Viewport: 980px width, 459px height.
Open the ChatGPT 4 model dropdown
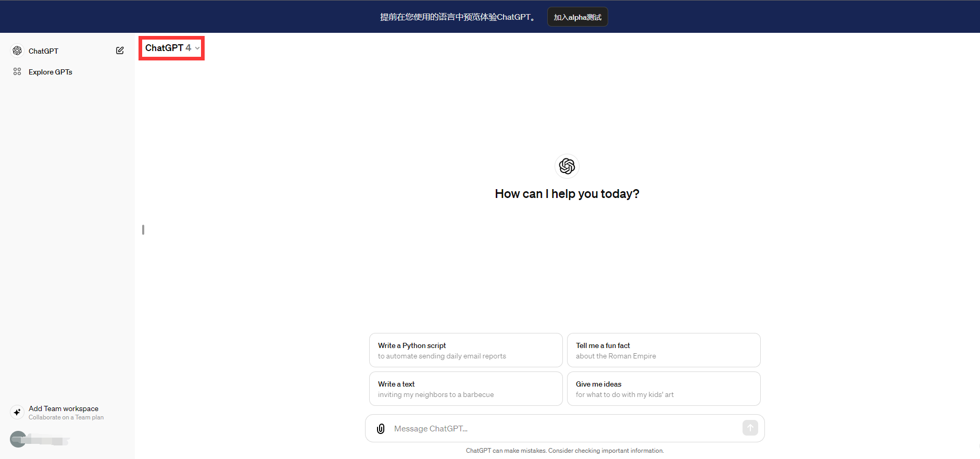click(172, 48)
